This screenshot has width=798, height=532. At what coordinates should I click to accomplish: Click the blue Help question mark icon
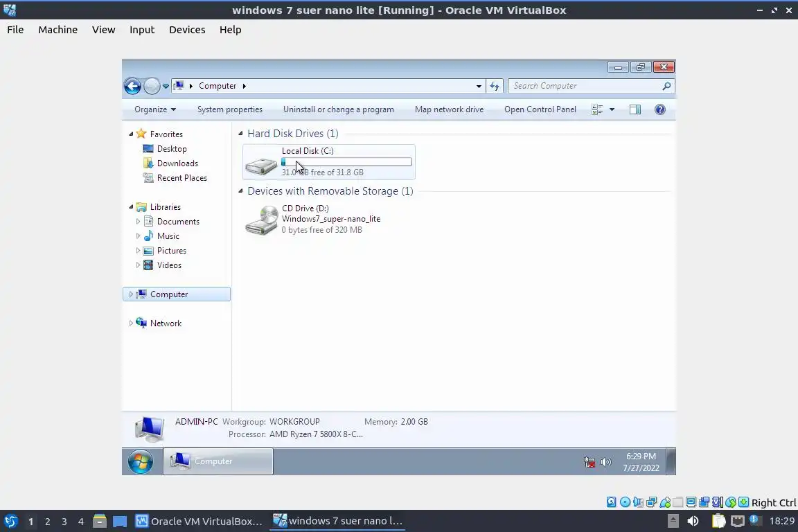coord(660,109)
